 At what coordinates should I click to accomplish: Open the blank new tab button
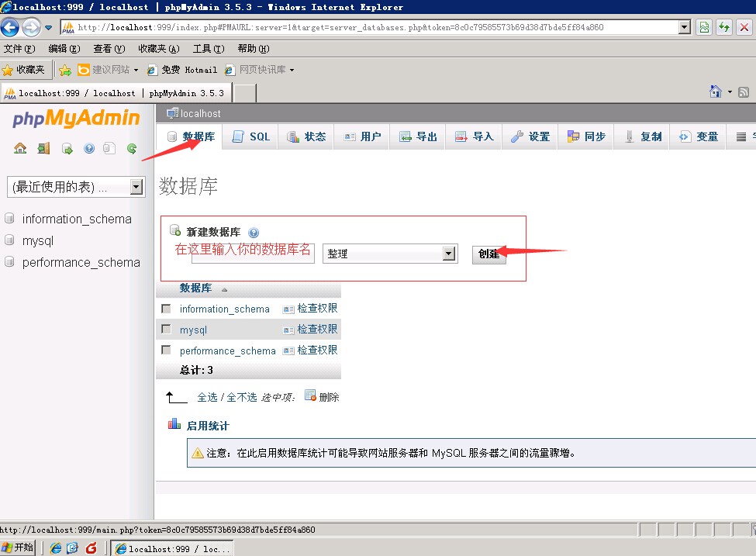(x=245, y=92)
